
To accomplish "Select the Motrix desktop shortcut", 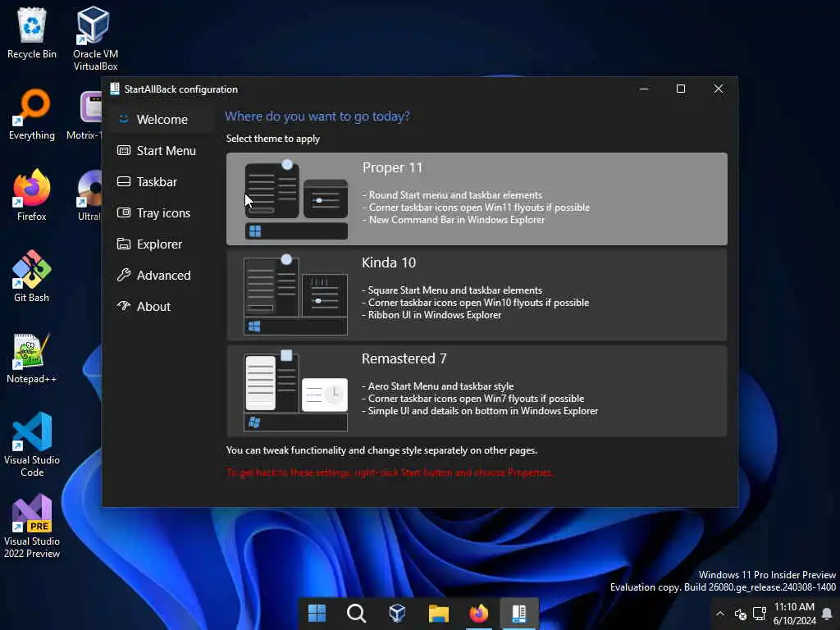I will click(84, 115).
